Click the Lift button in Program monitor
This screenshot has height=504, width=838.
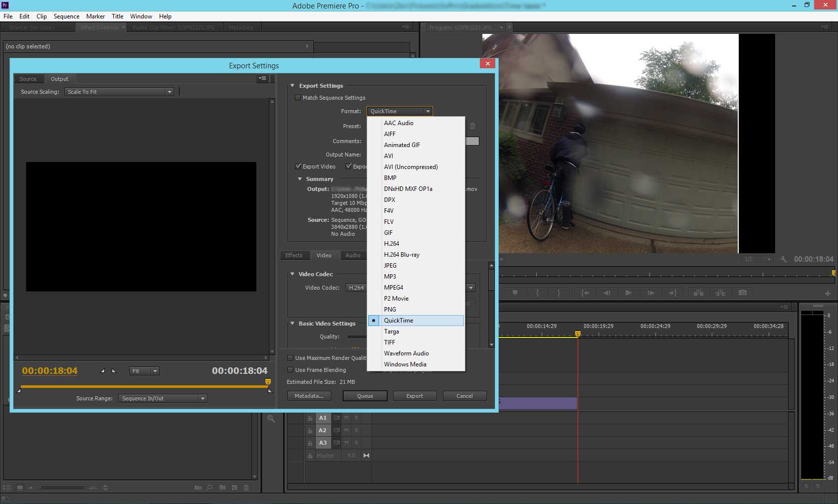tap(698, 293)
